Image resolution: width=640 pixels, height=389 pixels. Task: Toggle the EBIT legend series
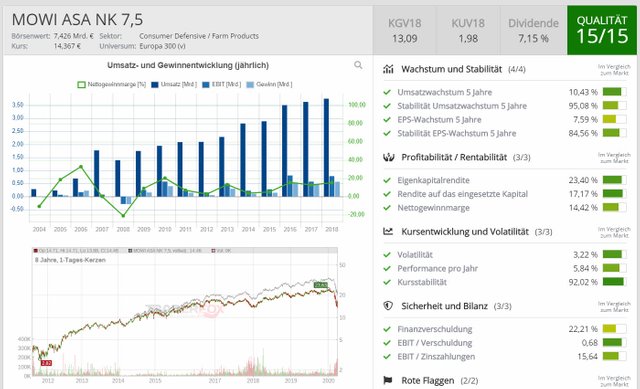click(x=222, y=84)
